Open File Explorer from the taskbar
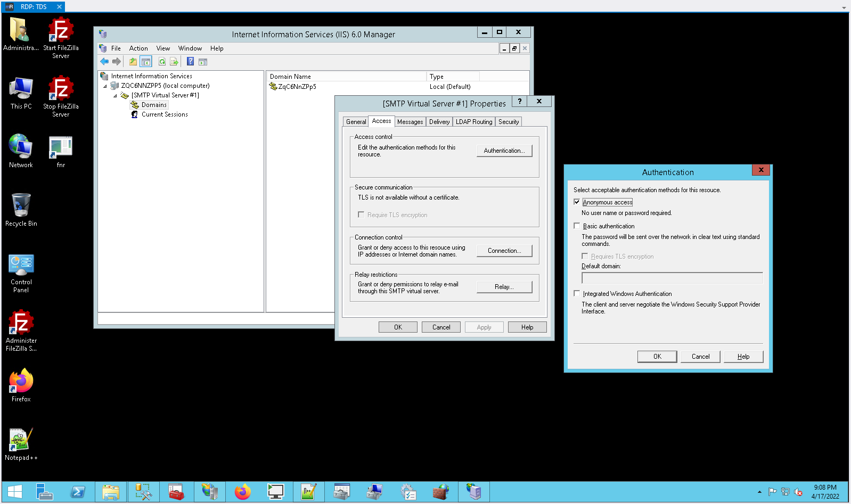This screenshot has width=851, height=504. point(111,492)
